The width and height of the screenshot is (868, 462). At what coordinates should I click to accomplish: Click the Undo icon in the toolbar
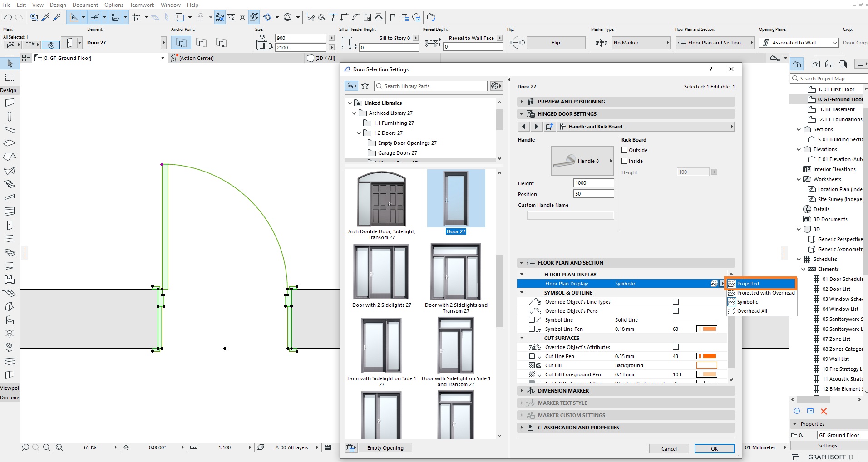coord(7,17)
